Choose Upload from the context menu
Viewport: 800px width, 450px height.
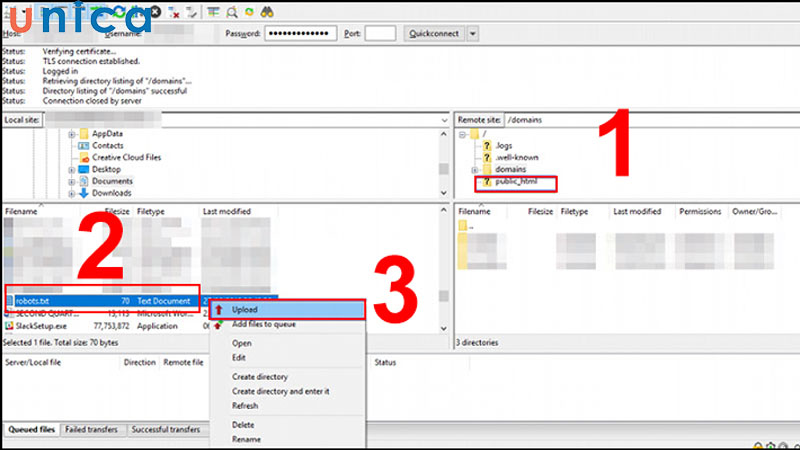click(x=287, y=310)
